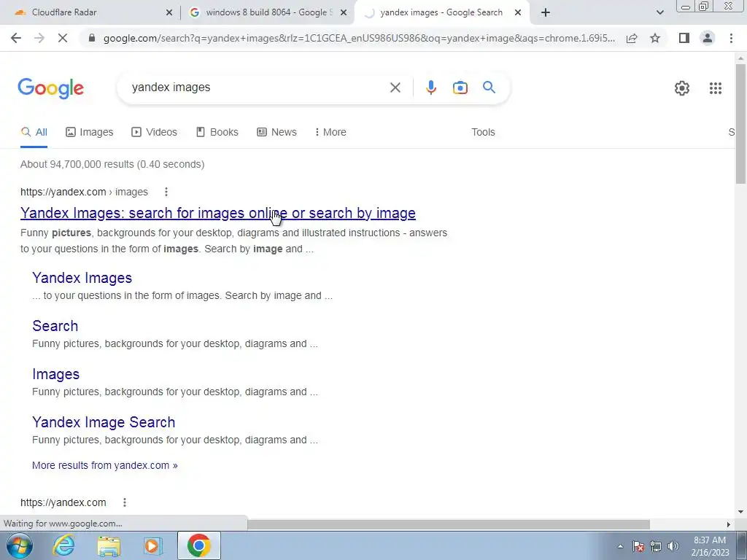
Task: Click the Chrome taskbar button
Action: pyautogui.click(x=198, y=545)
